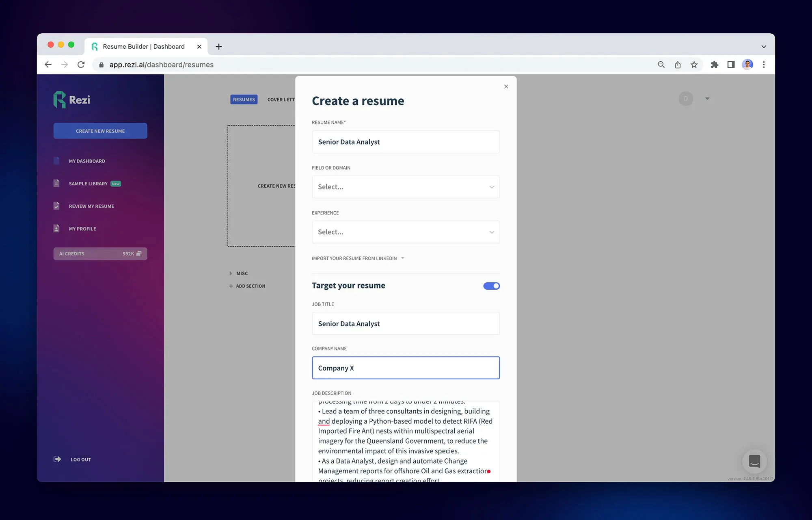
Task: Click Create New Resume sidebar button
Action: [x=100, y=131]
